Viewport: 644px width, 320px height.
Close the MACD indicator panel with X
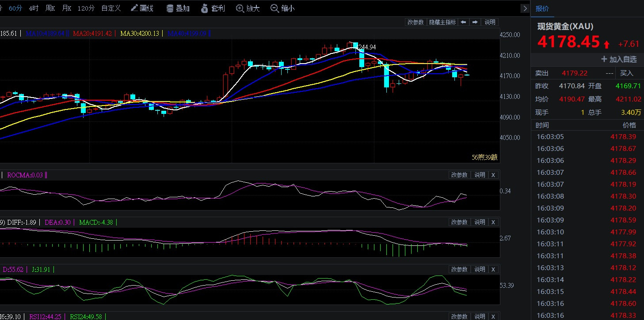pyautogui.click(x=493, y=222)
